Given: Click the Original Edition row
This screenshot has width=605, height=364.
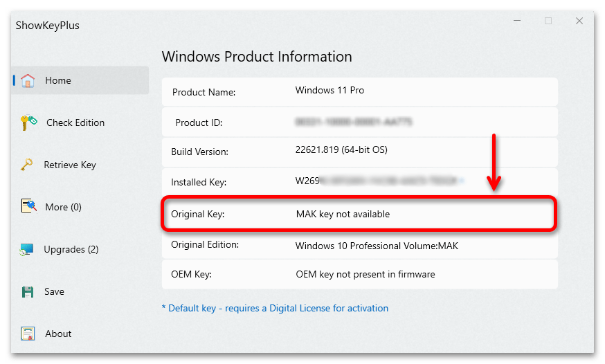Looking at the screenshot, I should pos(359,245).
